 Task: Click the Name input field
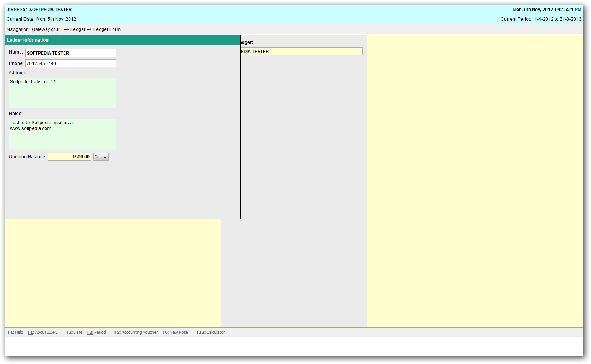click(x=70, y=53)
